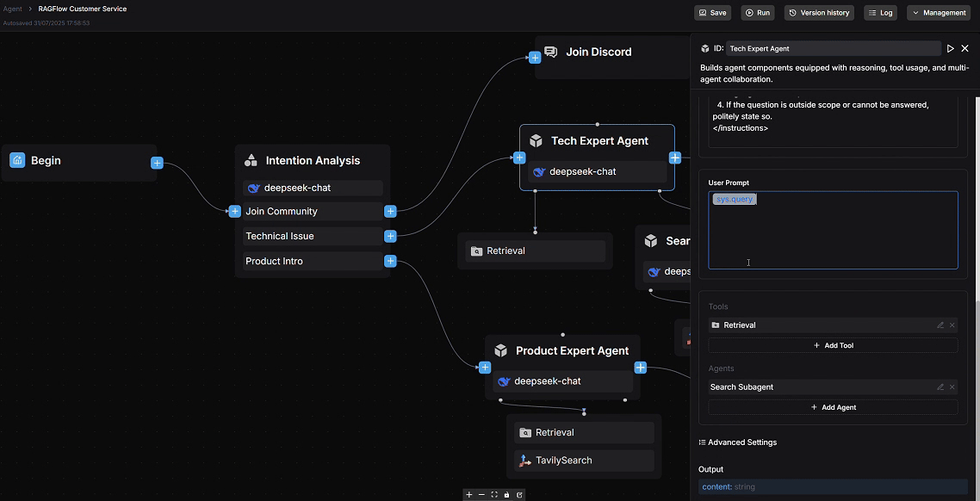Click the Run button in the header

click(x=758, y=13)
